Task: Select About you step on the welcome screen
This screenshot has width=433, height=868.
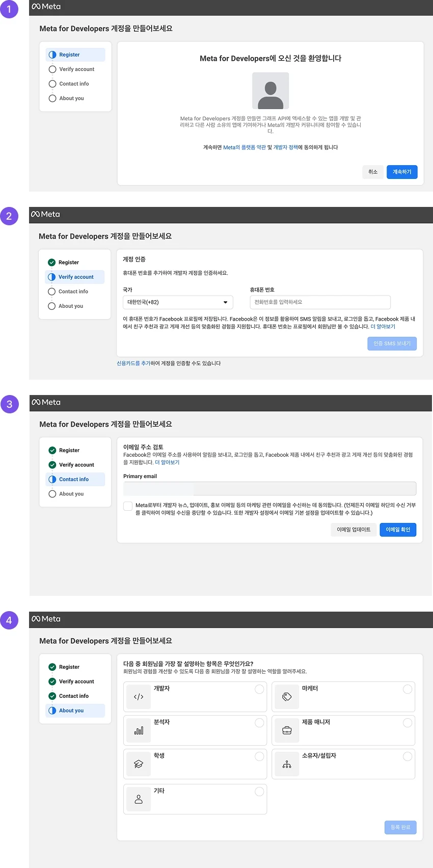Action: click(x=75, y=98)
